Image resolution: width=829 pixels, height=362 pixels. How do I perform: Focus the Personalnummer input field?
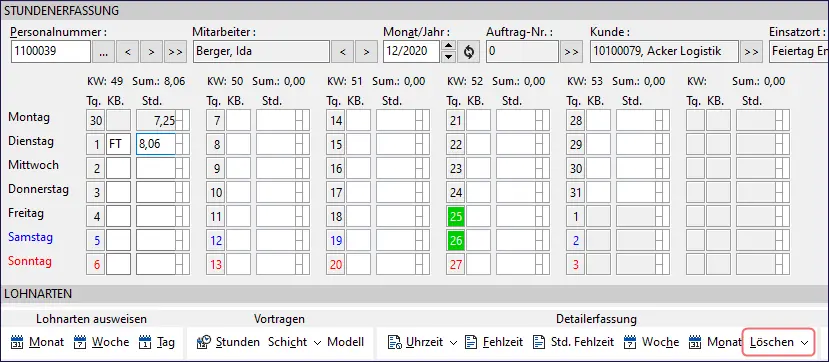(x=50, y=52)
